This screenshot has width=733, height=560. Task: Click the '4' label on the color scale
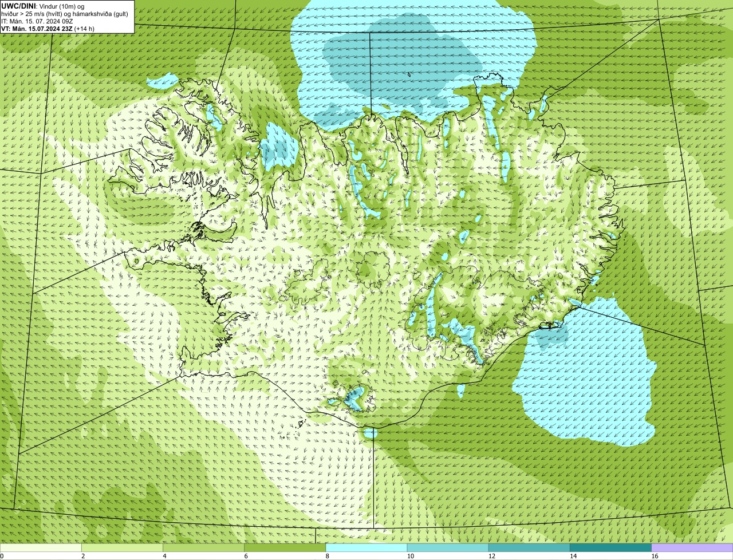[164, 556]
